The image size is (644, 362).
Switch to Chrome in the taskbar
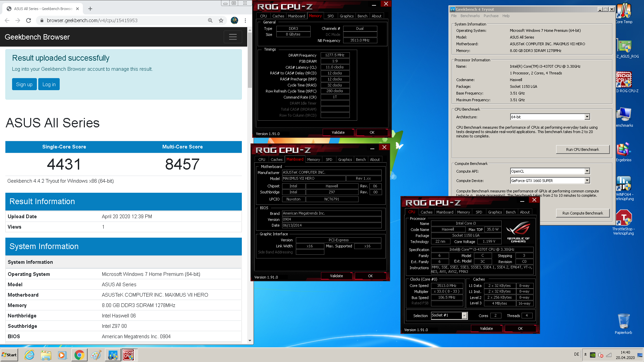79,355
